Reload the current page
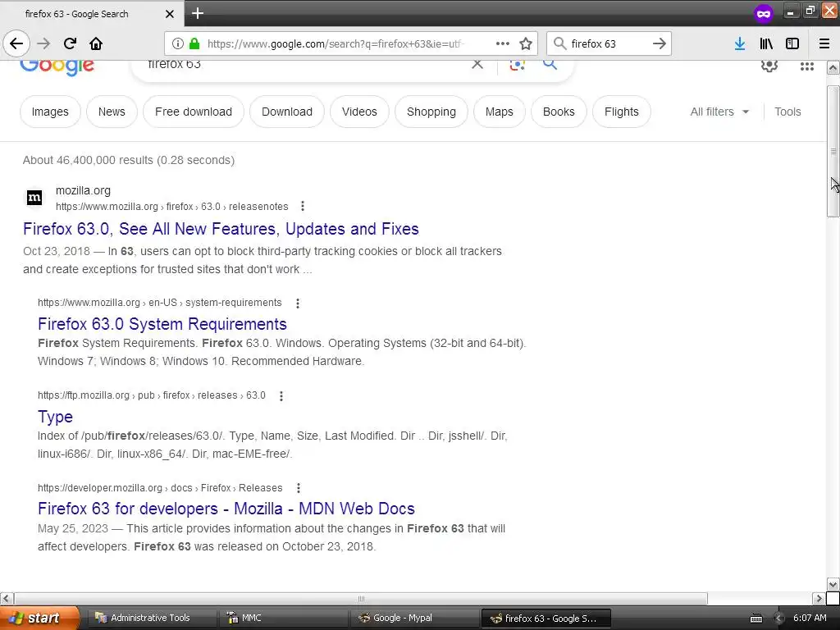The height and width of the screenshot is (630, 840). click(x=70, y=43)
